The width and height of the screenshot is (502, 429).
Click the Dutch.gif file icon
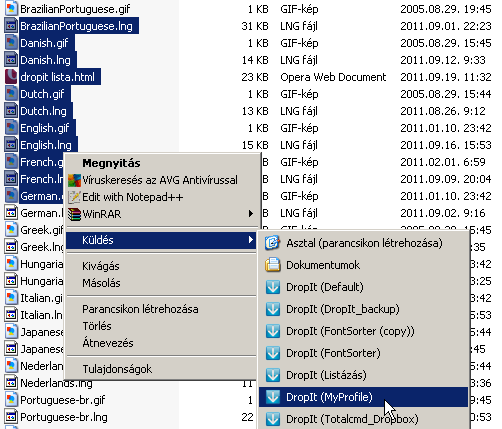click(11, 94)
